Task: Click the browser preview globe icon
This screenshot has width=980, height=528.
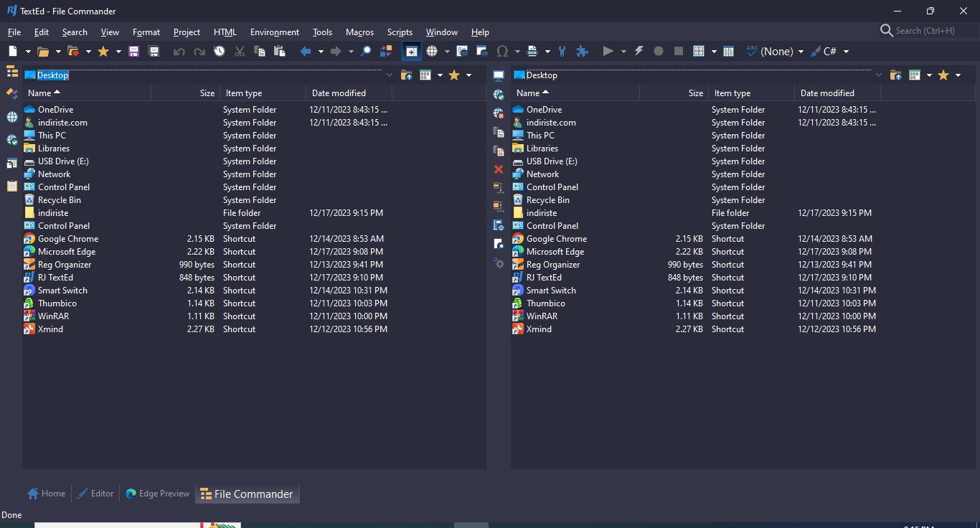Action: coord(432,52)
